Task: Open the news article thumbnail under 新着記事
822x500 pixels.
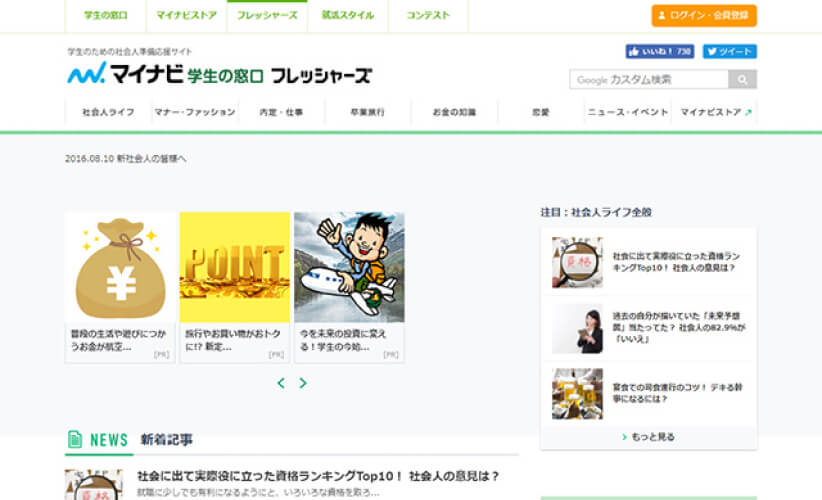Action: tap(94, 485)
